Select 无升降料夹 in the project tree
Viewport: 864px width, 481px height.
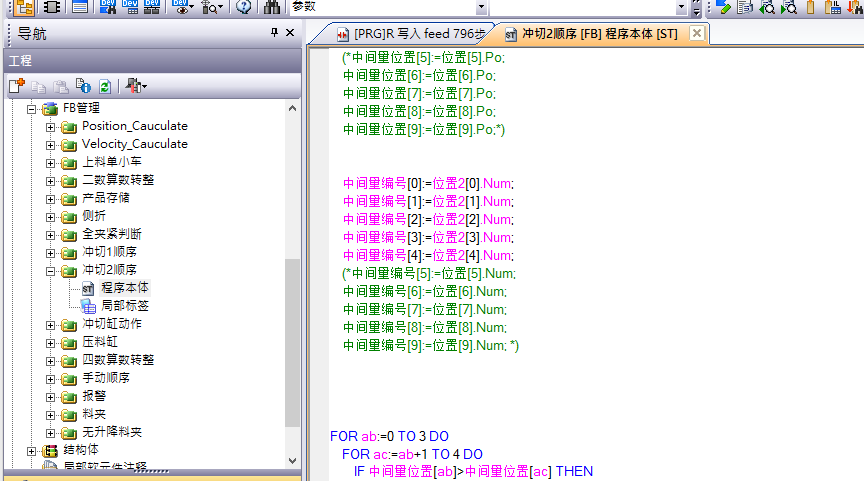[111, 432]
